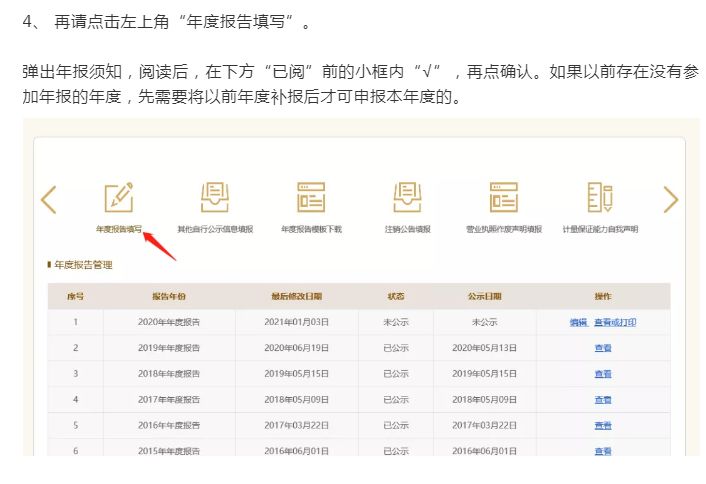Select the 已公示 status for 2019 report
Screen dimensions: 706x484
click(x=396, y=348)
